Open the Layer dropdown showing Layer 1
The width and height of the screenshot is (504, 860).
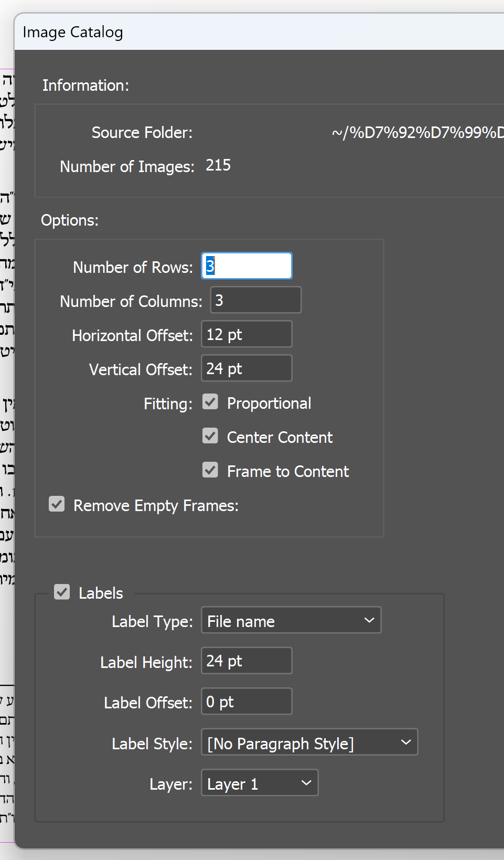click(x=260, y=783)
